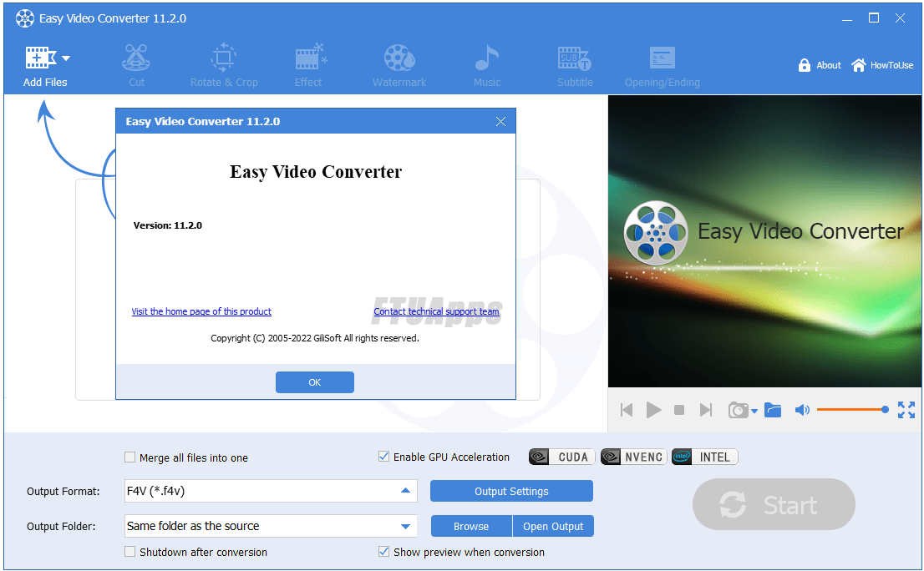Click the Easy Video Converter title bar logo

tap(25, 18)
